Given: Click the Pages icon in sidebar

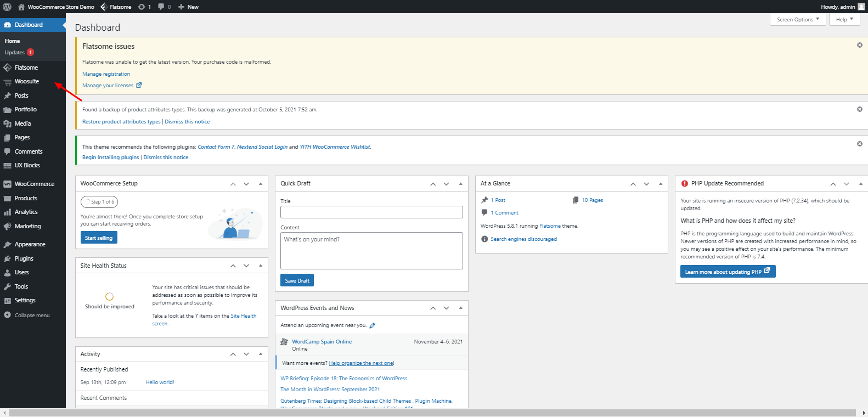Looking at the screenshot, I should point(7,138).
